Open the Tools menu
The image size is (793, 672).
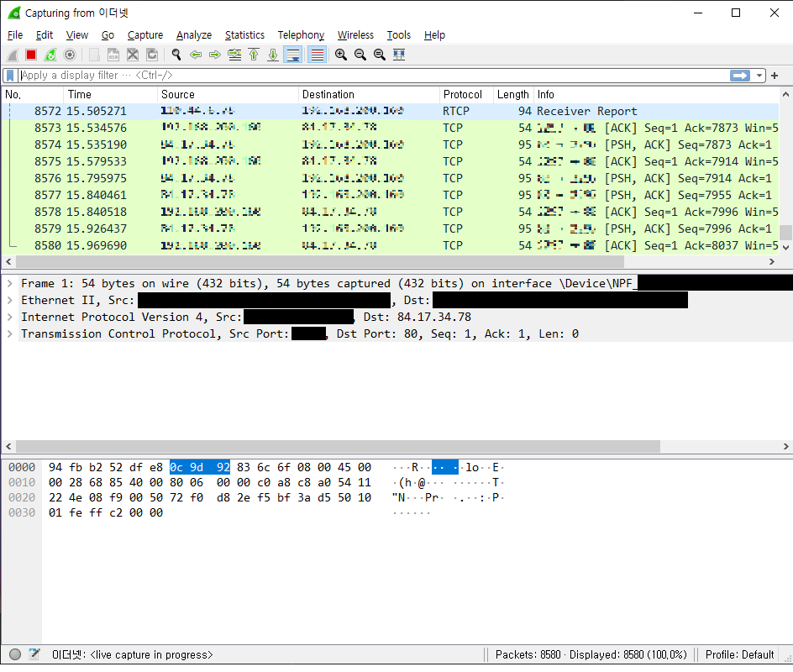click(399, 35)
